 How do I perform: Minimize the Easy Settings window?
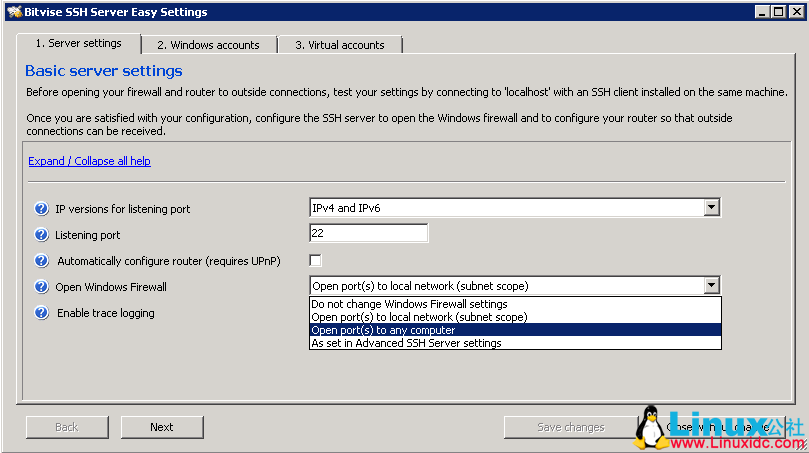(x=762, y=11)
